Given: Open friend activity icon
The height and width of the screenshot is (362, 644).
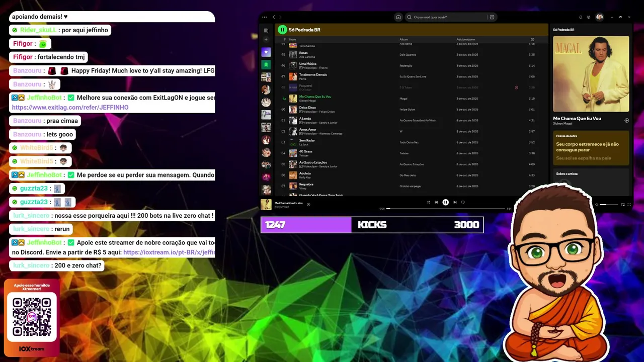Looking at the screenshot, I should pyautogui.click(x=589, y=17).
